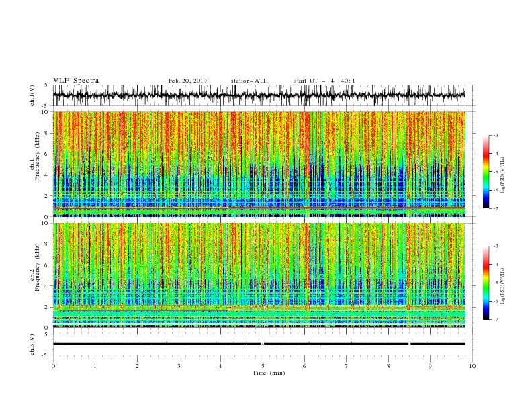This screenshot has height=411, width=532.
Task: Click the time axis tick label '5'
Action: [x=263, y=366]
